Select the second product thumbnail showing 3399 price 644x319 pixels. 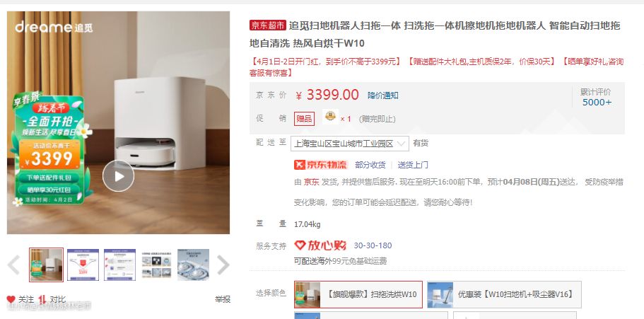coord(83,265)
